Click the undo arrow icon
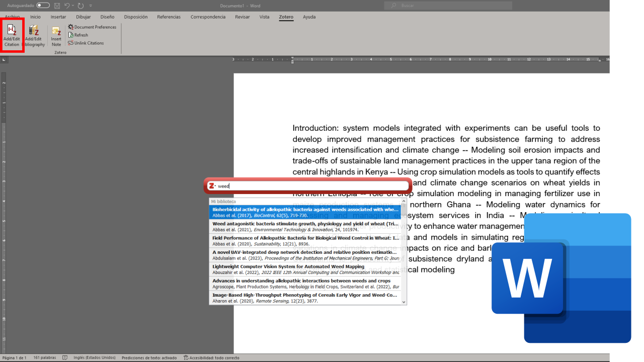Screen dimensions: 644x362 pos(67,6)
